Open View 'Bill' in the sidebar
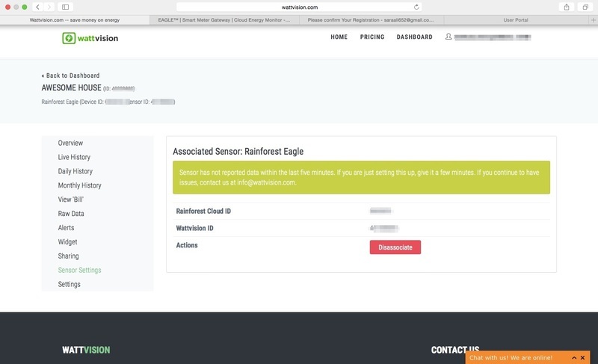 [x=70, y=200]
